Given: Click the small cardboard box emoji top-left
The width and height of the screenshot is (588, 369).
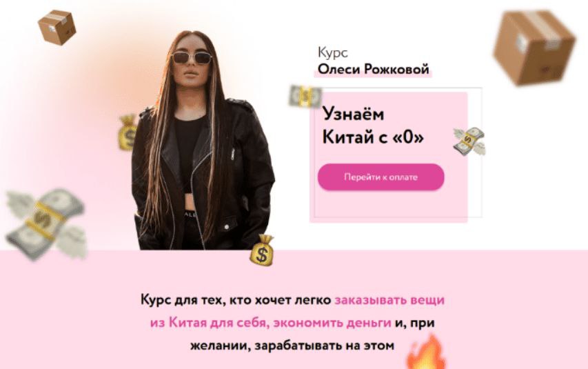Looking at the screenshot, I should (x=57, y=27).
